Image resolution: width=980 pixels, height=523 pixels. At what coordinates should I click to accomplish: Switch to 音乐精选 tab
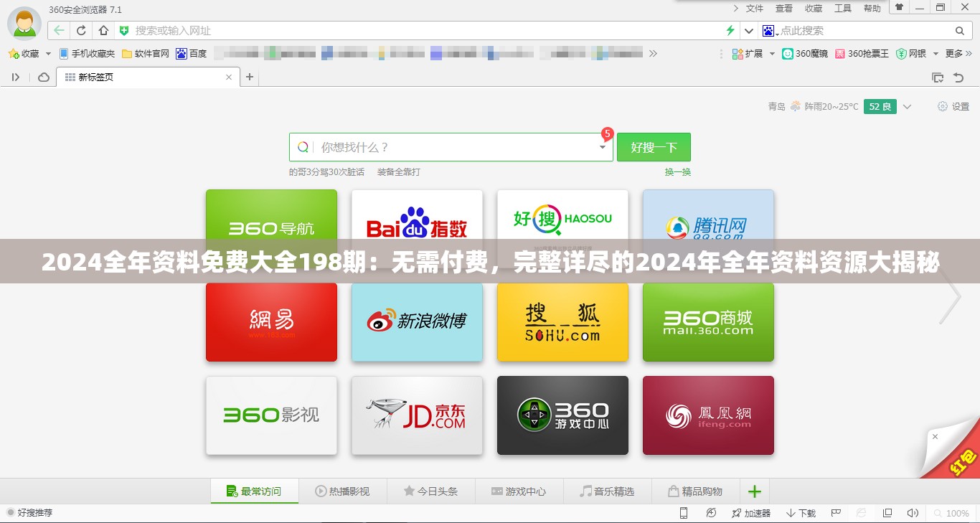tap(607, 491)
